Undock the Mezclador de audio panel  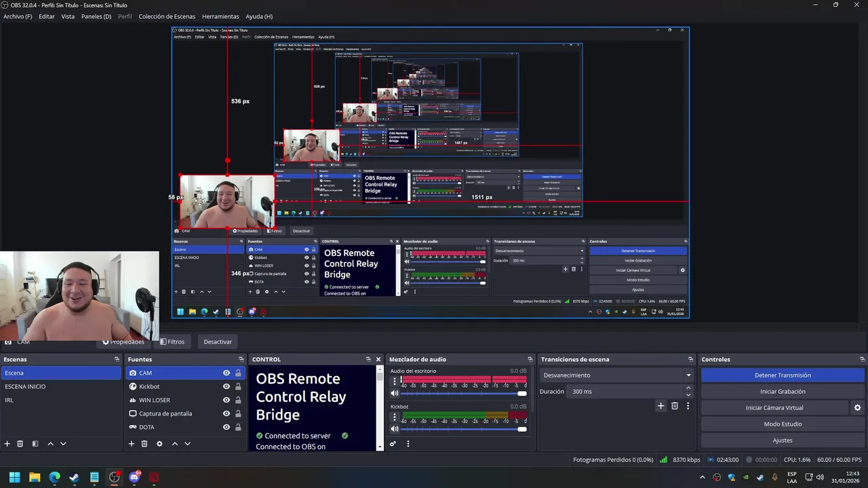[x=530, y=359]
